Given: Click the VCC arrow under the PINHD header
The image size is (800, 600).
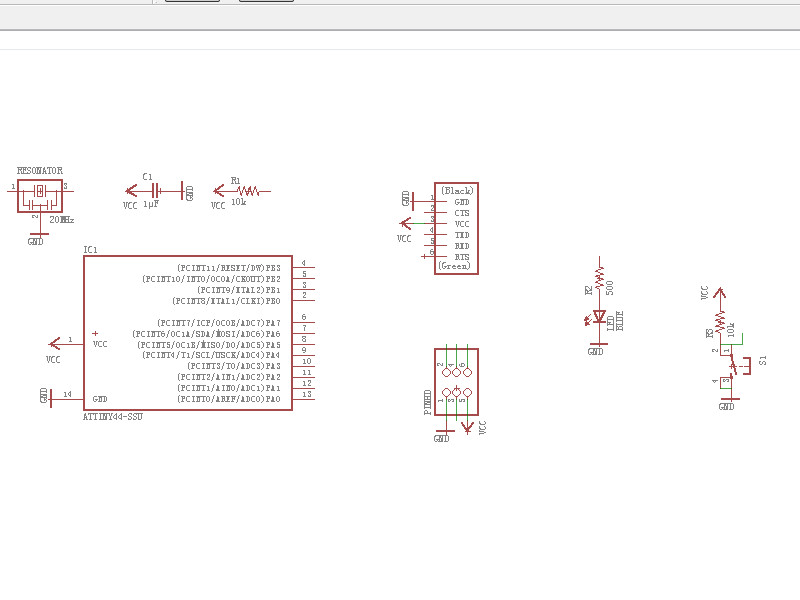Looking at the screenshot, I should point(467,427).
